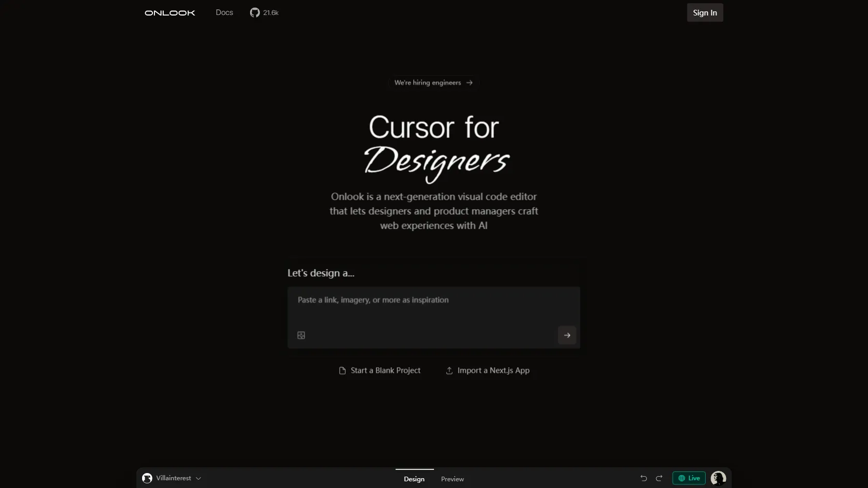Start a Blank Project

pyautogui.click(x=380, y=370)
